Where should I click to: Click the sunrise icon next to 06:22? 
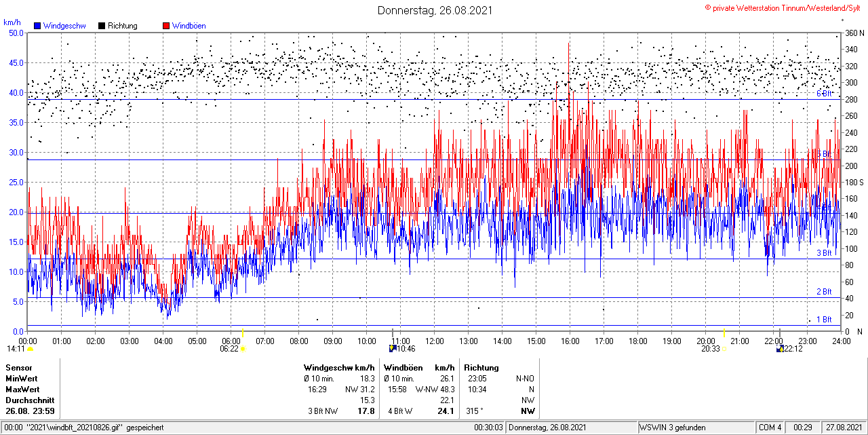(243, 349)
